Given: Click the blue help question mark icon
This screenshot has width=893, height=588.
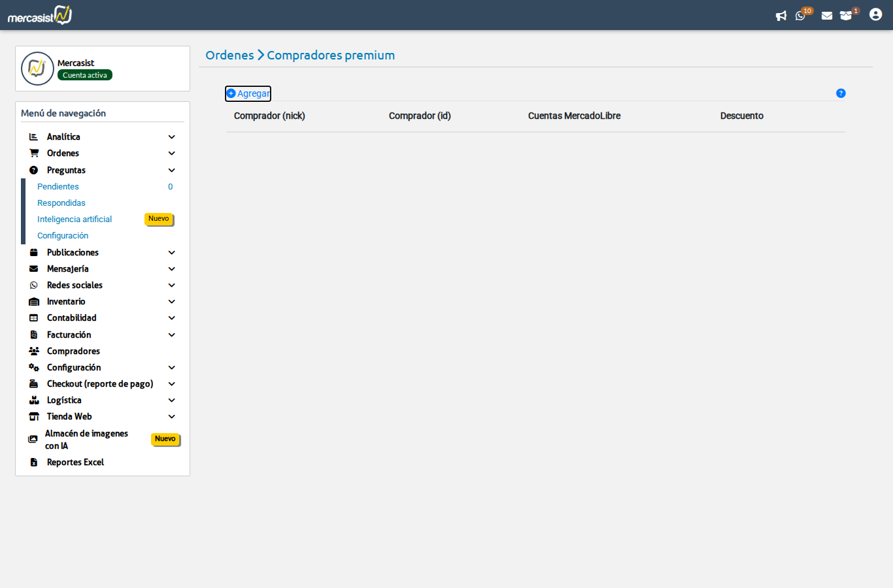Looking at the screenshot, I should (x=841, y=93).
